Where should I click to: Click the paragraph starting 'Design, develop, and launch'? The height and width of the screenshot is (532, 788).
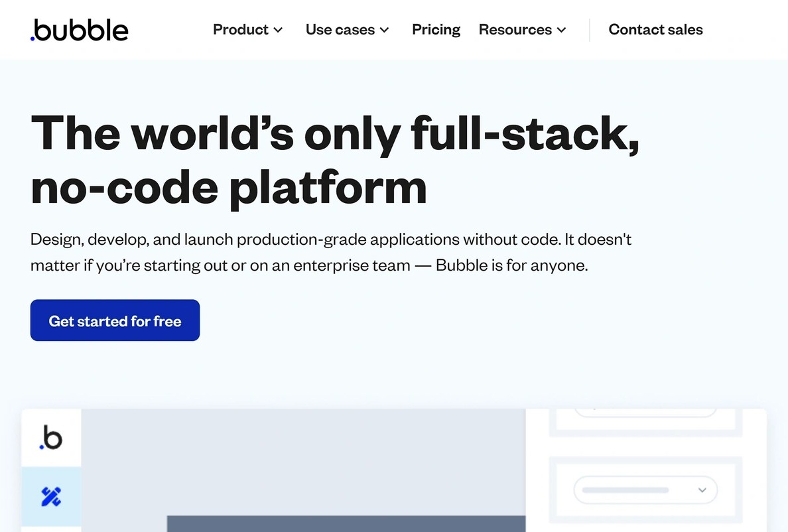pyautogui.click(x=331, y=252)
